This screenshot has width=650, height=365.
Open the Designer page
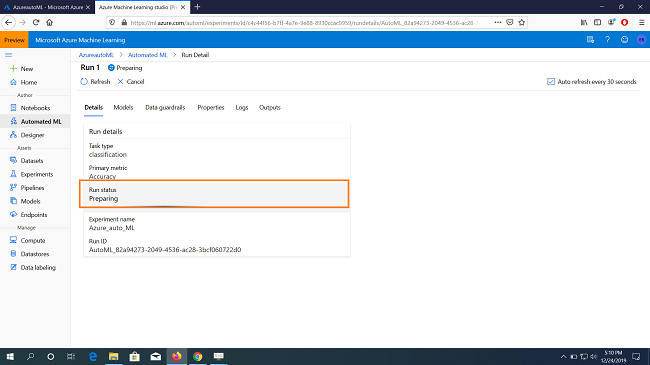coord(32,135)
